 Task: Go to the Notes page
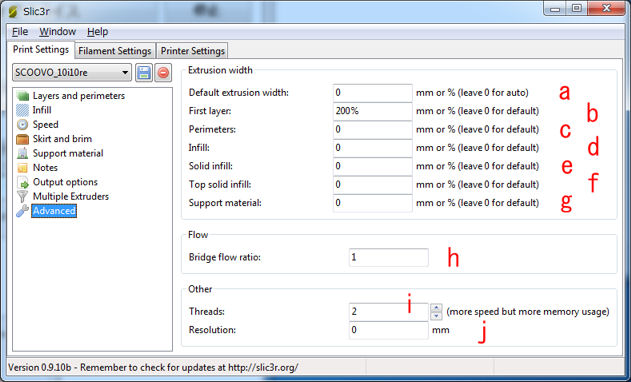[x=45, y=167]
